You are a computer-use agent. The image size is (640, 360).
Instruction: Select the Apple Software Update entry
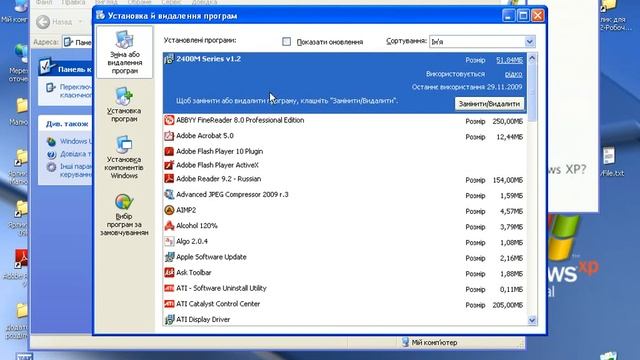345,258
